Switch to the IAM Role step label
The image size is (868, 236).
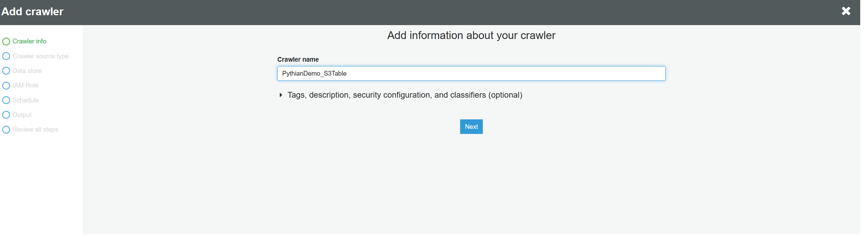point(25,85)
